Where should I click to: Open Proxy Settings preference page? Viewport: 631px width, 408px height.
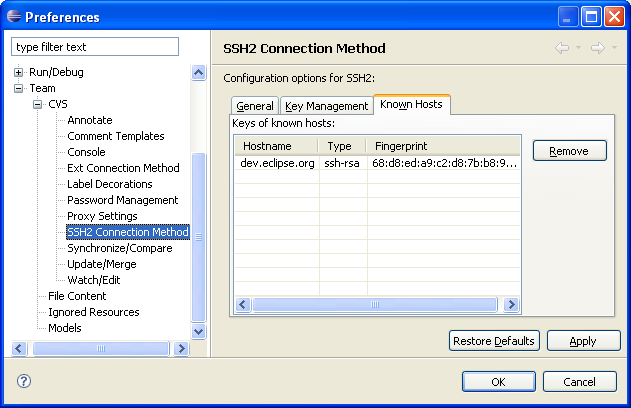pos(102,216)
